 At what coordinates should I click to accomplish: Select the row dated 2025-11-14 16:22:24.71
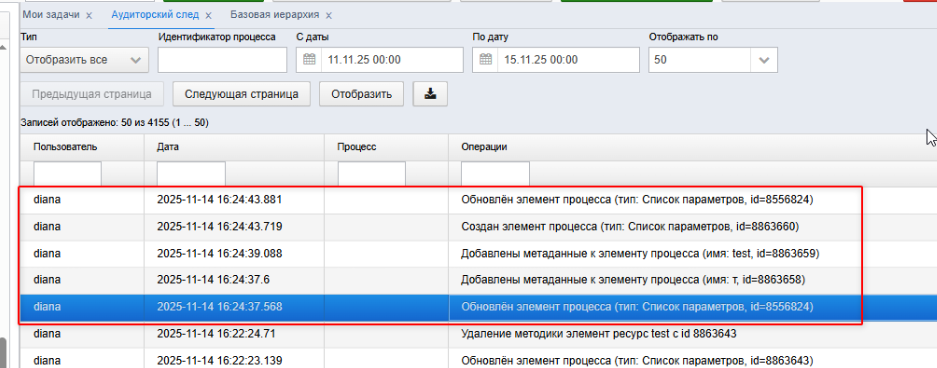478,333
